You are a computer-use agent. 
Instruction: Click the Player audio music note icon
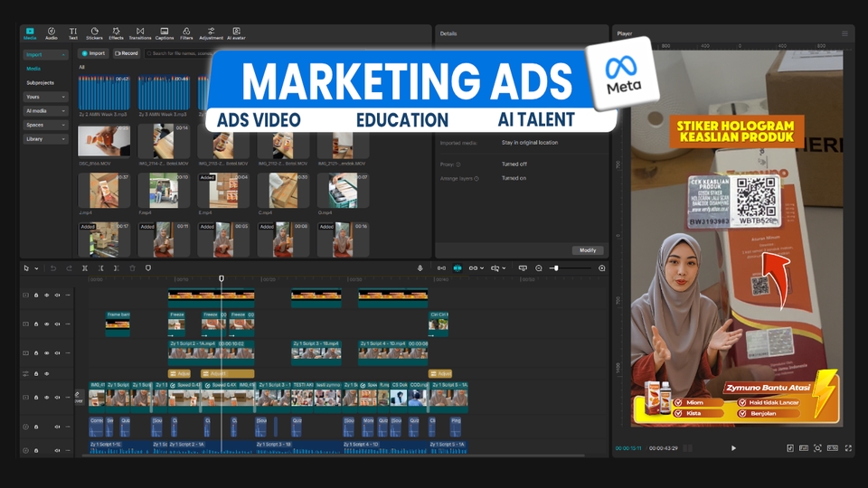tap(790, 448)
